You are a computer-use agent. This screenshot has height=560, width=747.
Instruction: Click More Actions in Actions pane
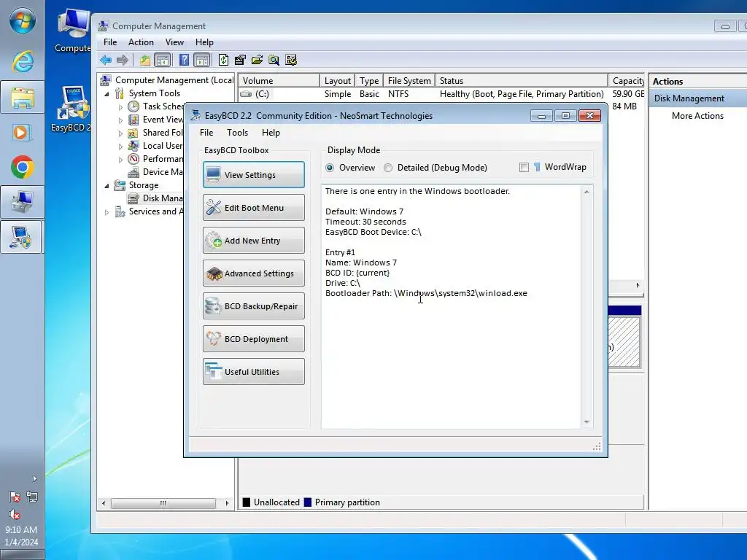[x=697, y=116]
